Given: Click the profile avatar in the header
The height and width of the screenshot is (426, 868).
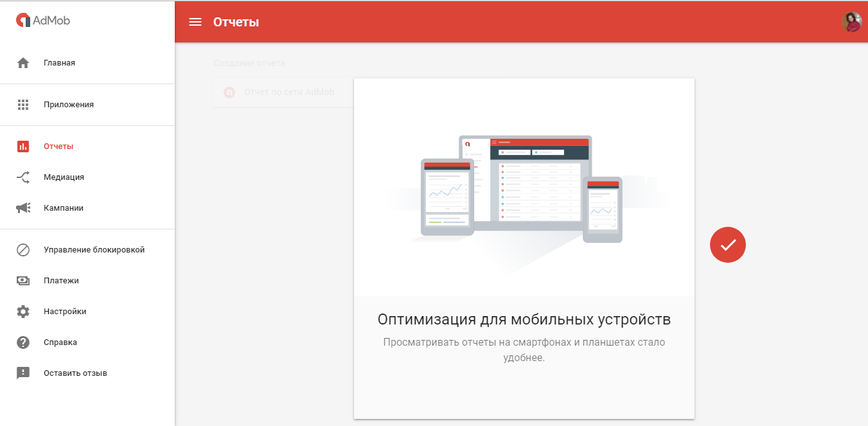Looking at the screenshot, I should point(851,21).
